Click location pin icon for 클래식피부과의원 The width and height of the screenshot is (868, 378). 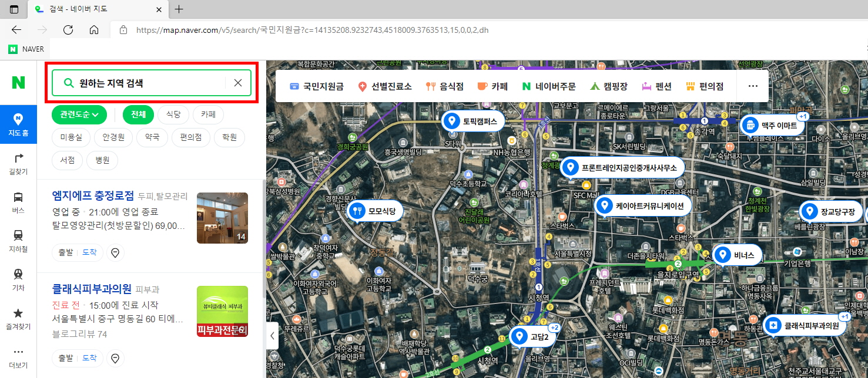115,358
